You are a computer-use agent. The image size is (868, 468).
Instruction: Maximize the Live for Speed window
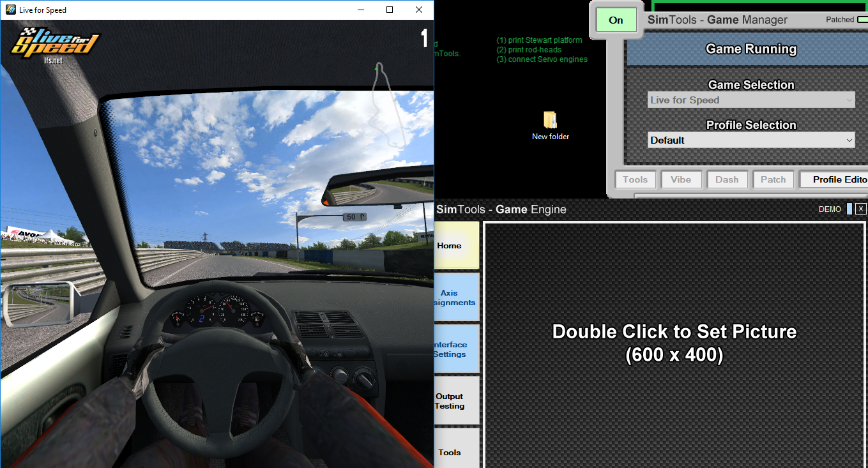coord(390,10)
